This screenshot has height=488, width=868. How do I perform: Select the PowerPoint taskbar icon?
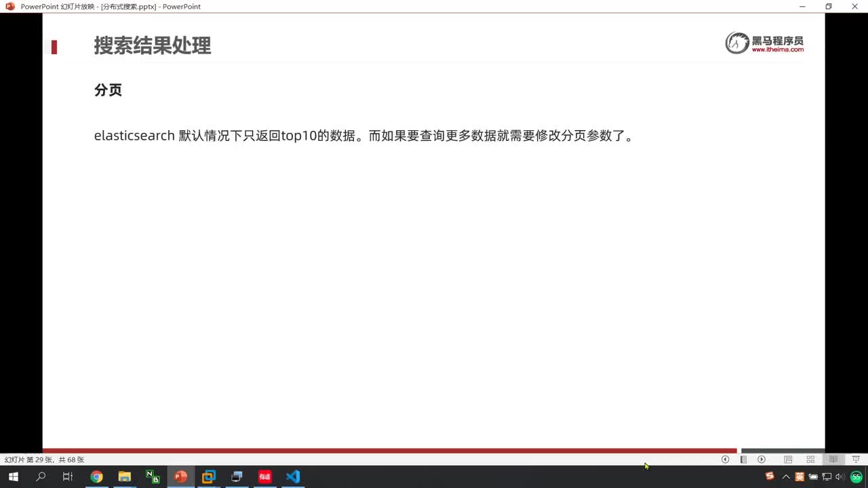pos(180,476)
